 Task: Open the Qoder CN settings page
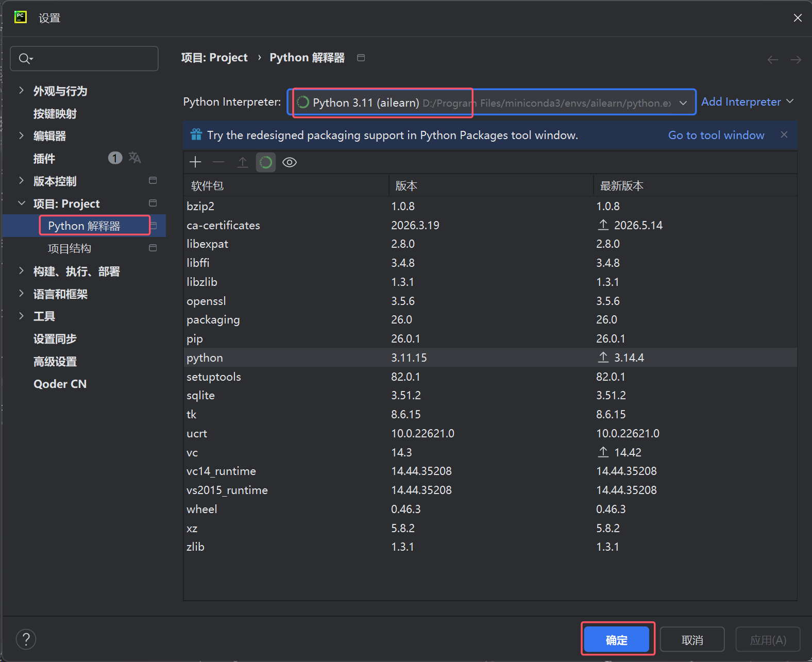click(x=60, y=384)
